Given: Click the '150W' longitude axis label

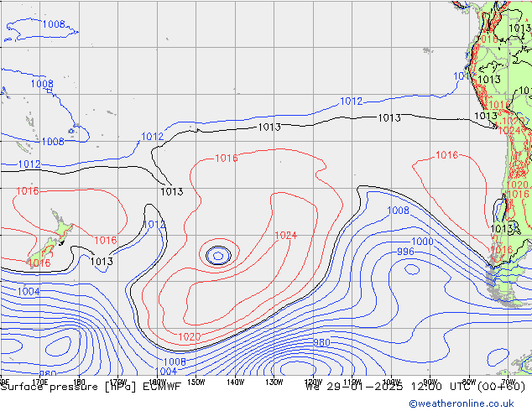Looking at the screenshot, I should coord(196,382).
